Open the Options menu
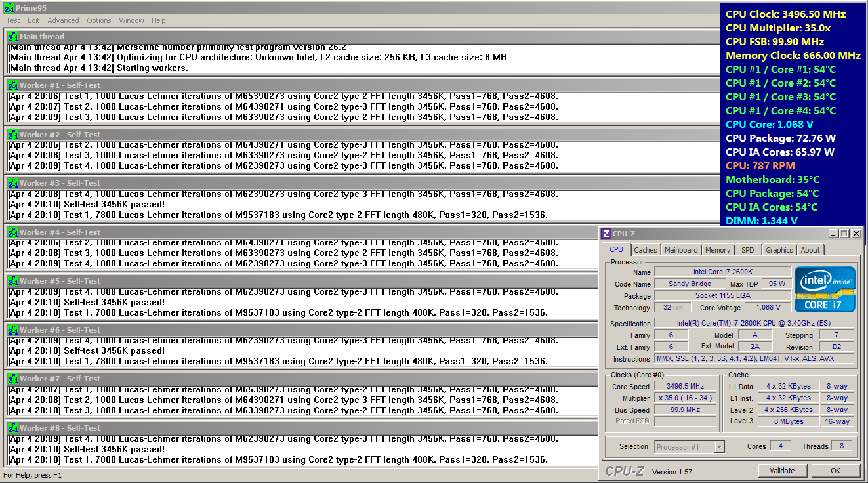 [x=99, y=20]
